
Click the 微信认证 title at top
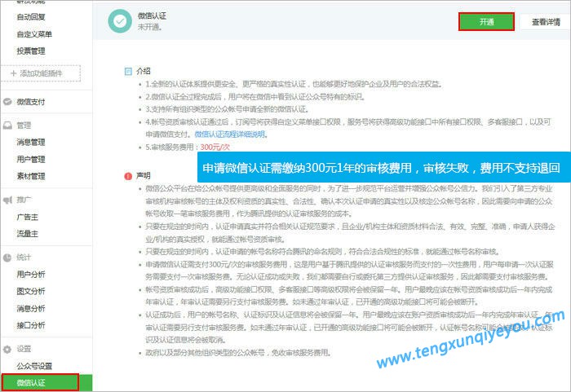point(152,16)
